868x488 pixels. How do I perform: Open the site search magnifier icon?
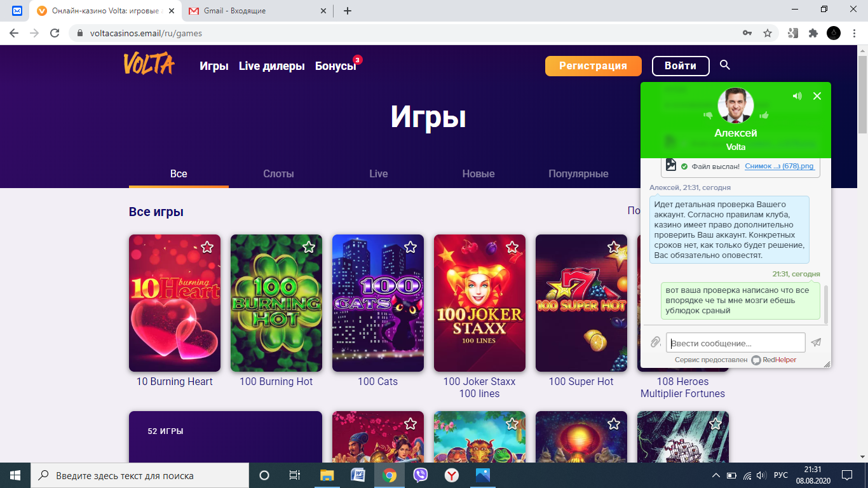pyautogui.click(x=725, y=65)
